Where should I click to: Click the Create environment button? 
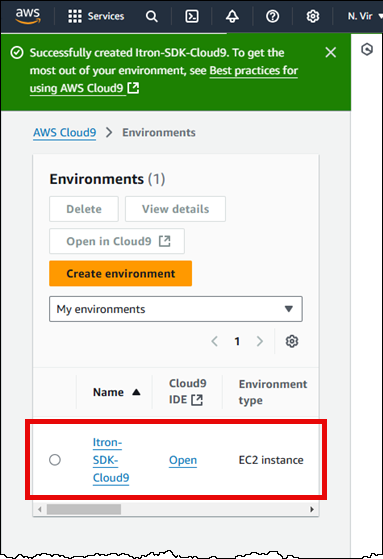coord(121,273)
